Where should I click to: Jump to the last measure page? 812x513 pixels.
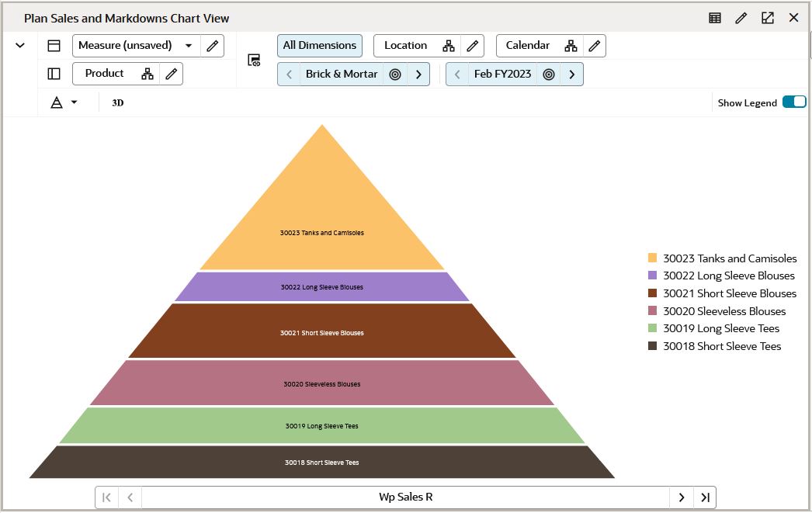[x=704, y=497]
